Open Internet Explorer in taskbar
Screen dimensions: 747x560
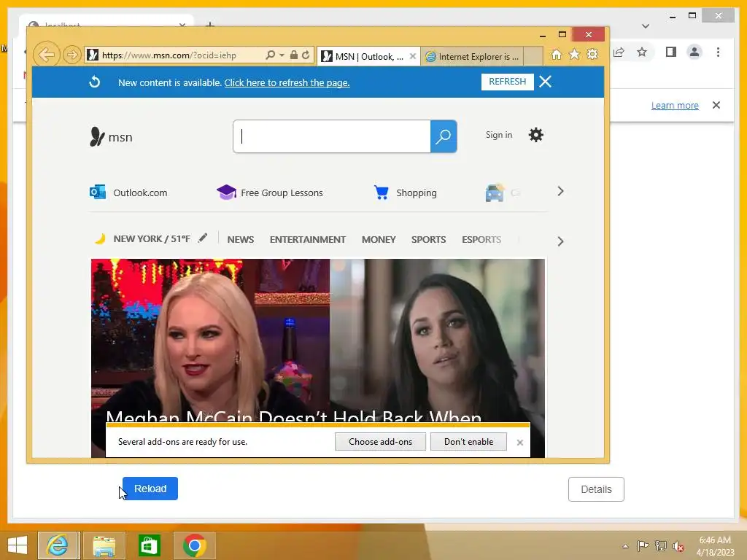click(x=58, y=545)
